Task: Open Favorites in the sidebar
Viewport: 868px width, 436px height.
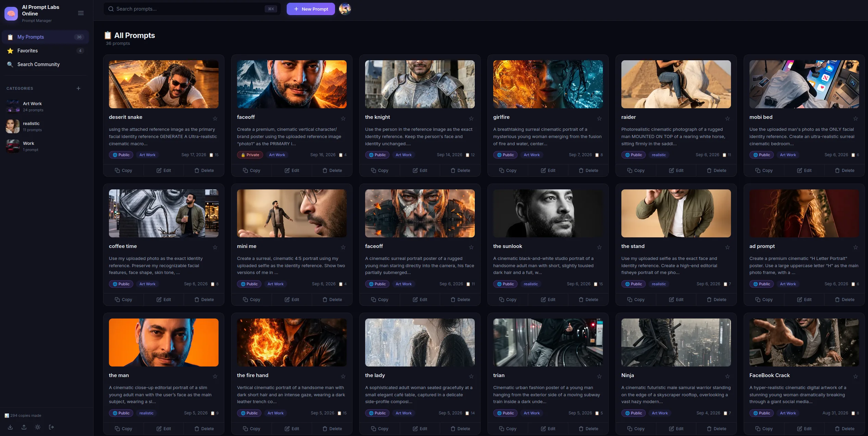Action: click(45, 51)
